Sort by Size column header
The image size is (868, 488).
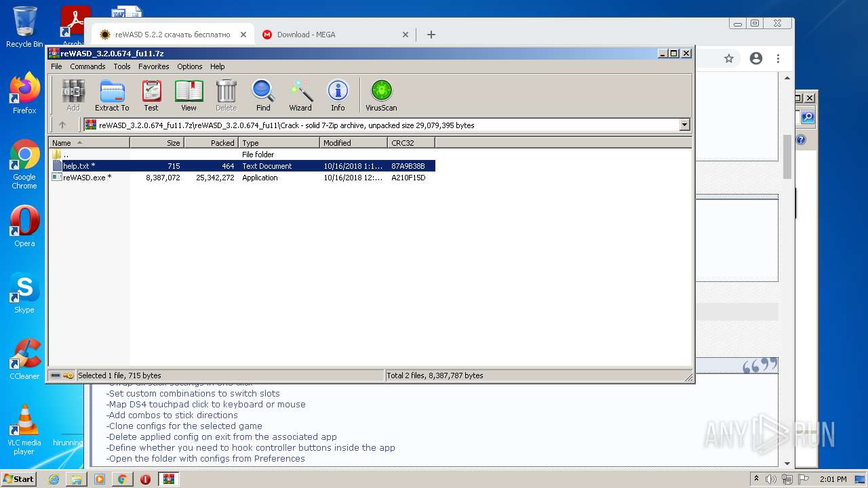click(157, 143)
